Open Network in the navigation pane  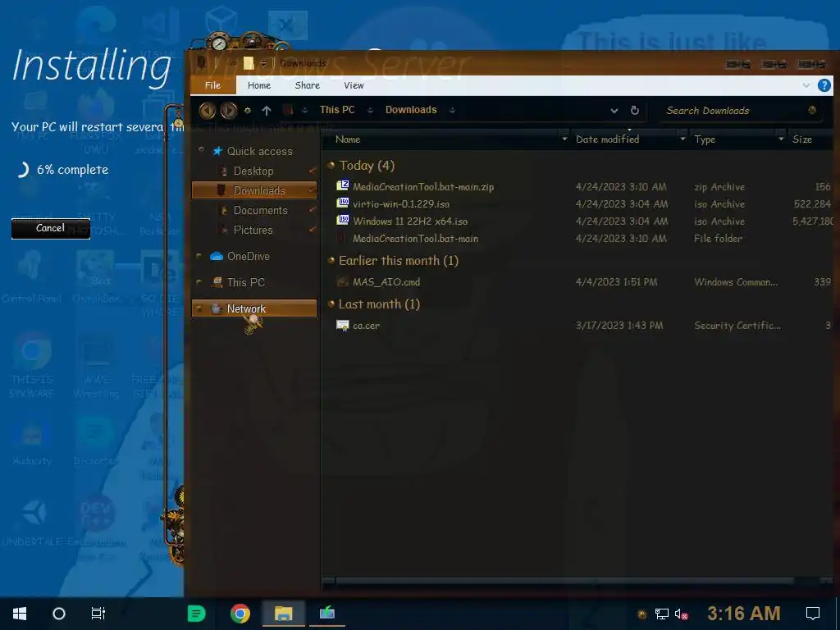pos(254,308)
